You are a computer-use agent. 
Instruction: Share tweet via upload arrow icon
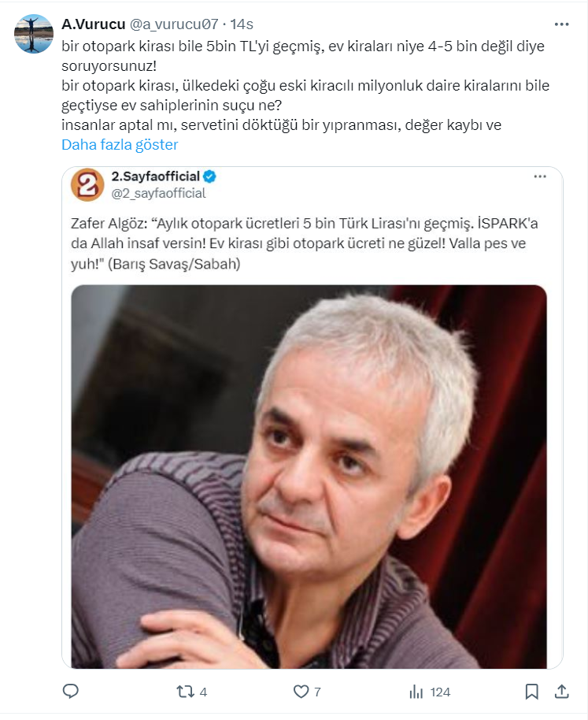(x=561, y=691)
